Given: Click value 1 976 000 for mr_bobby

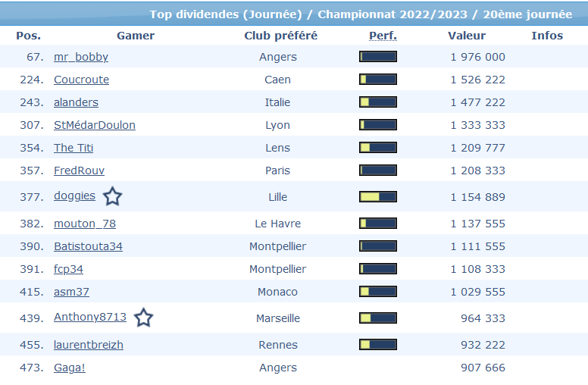Looking at the screenshot, I should click(477, 57).
